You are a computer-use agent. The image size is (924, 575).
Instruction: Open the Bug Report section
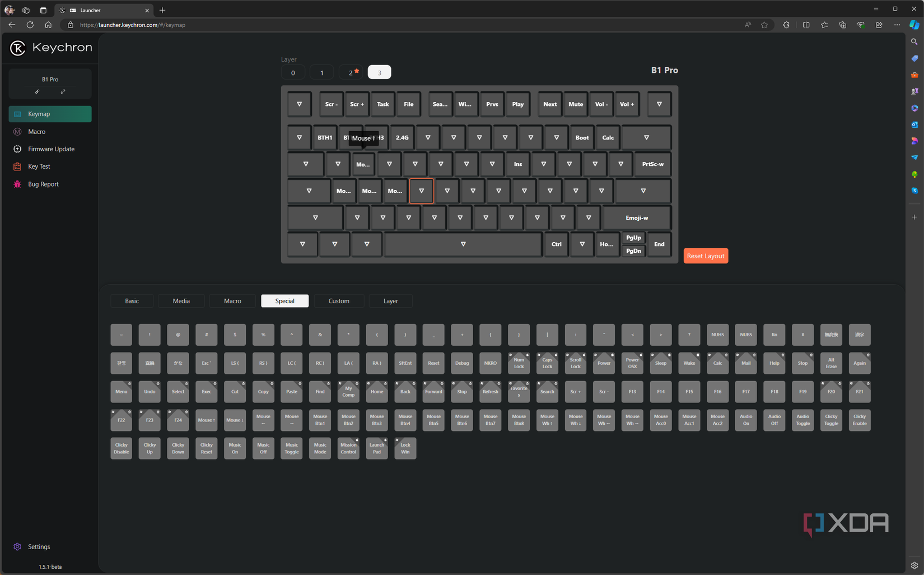click(x=44, y=184)
